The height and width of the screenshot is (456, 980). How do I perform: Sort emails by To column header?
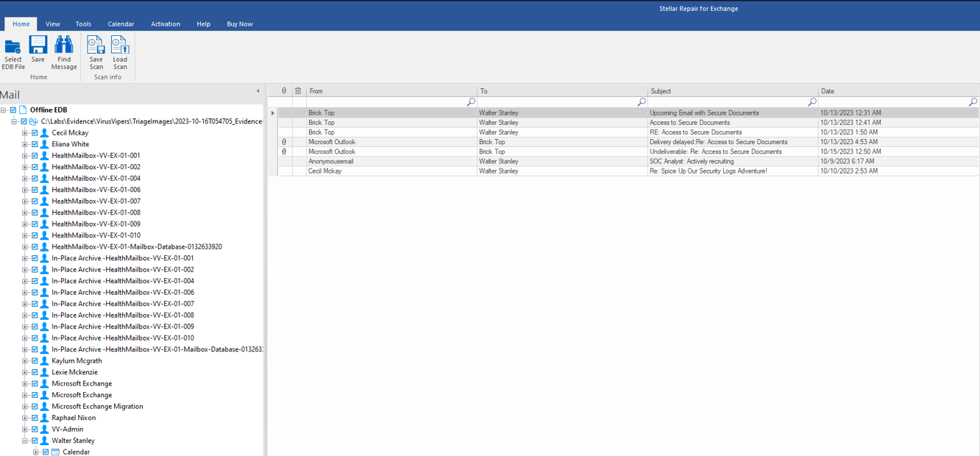[x=562, y=91]
